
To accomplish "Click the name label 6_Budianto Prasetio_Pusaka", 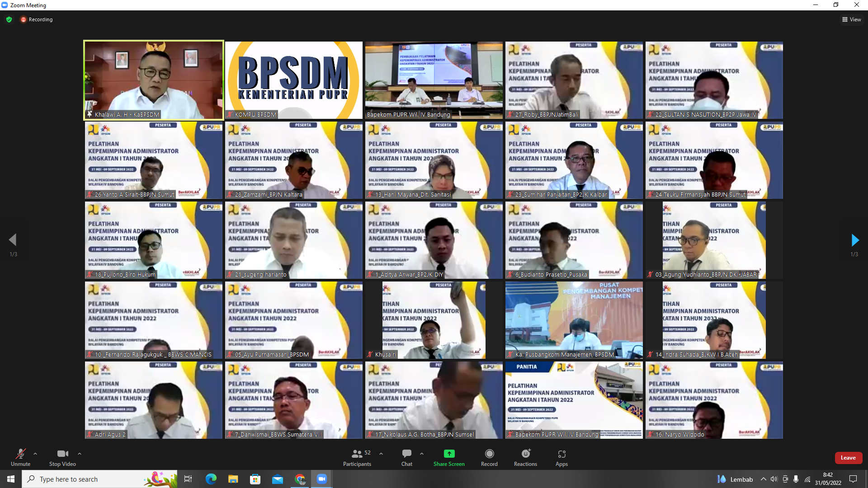I will (551, 275).
